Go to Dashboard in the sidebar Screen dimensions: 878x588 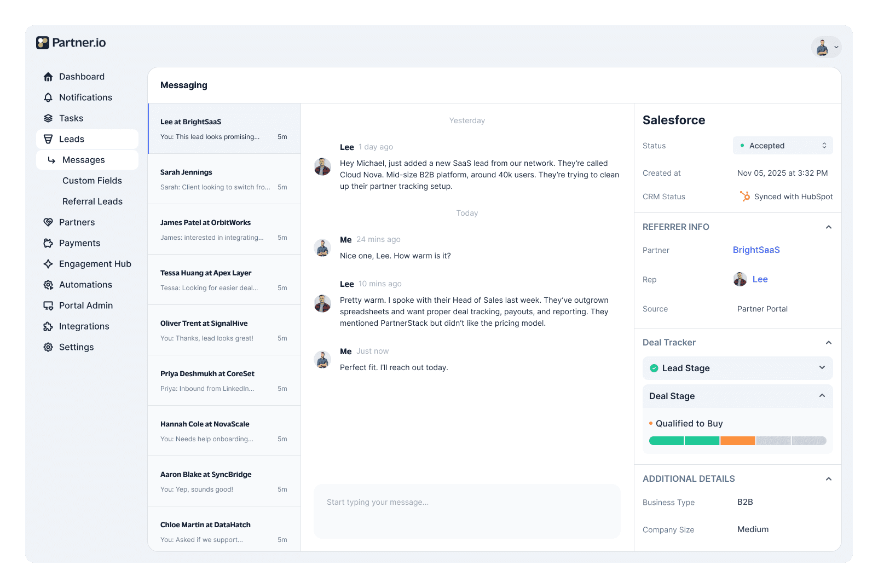point(87,77)
